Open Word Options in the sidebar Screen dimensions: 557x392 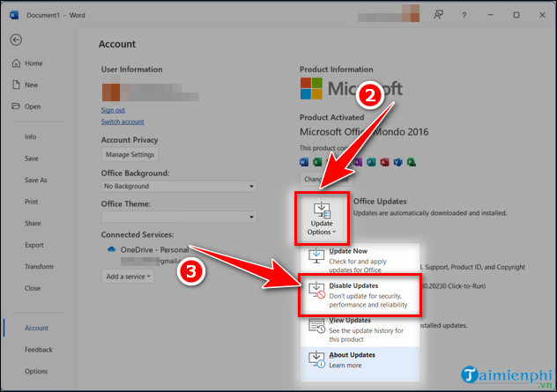(x=36, y=372)
